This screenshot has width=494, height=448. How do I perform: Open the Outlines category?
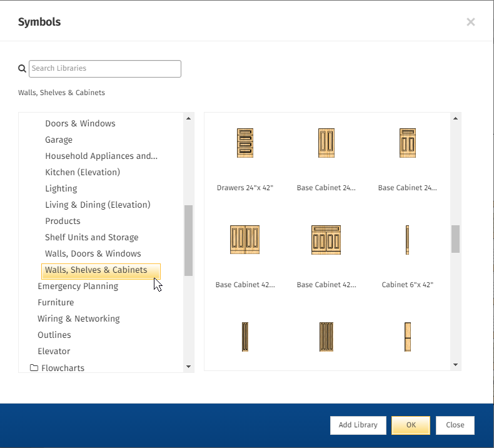[x=54, y=335]
